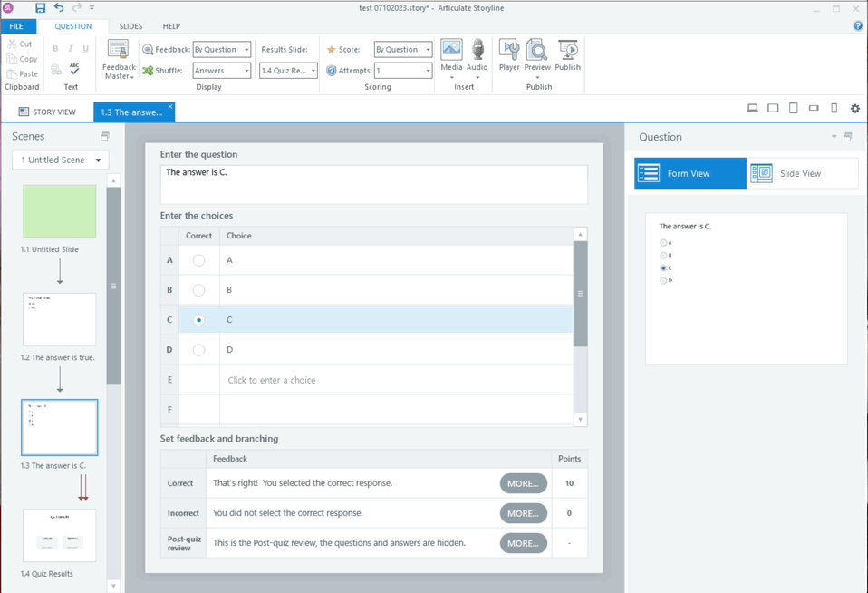
Task: Expand the Shuffle Answers dropdown
Action: point(221,71)
